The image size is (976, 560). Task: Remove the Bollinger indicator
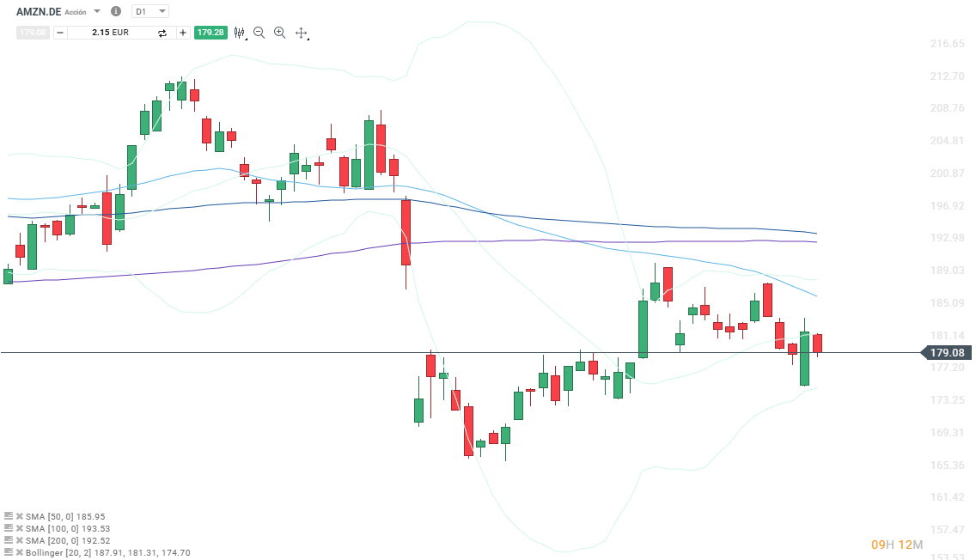[19, 553]
